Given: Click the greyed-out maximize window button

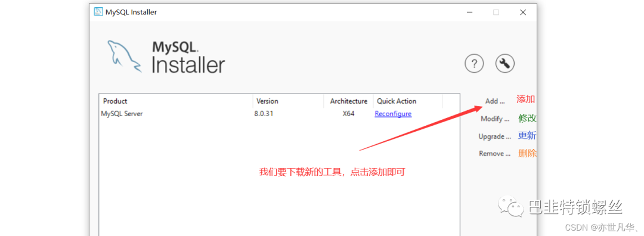Looking at the screenshot, I should coord(496,13).
